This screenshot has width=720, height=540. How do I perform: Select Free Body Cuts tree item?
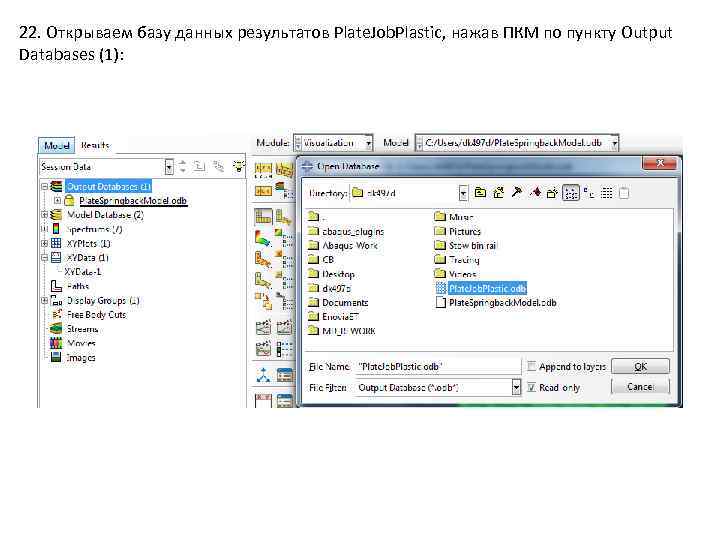click(96, 315)
